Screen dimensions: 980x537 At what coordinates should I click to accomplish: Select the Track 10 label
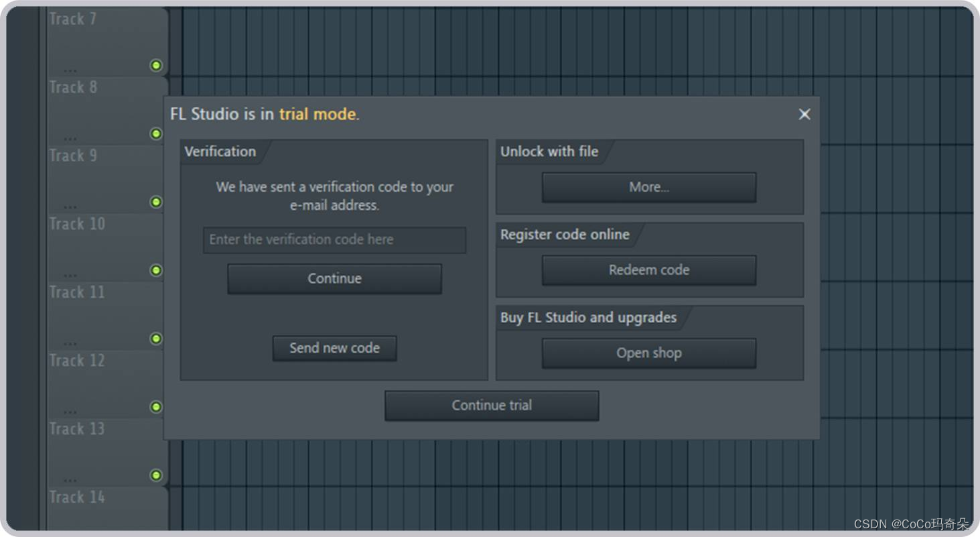click(x=77, y=225)
